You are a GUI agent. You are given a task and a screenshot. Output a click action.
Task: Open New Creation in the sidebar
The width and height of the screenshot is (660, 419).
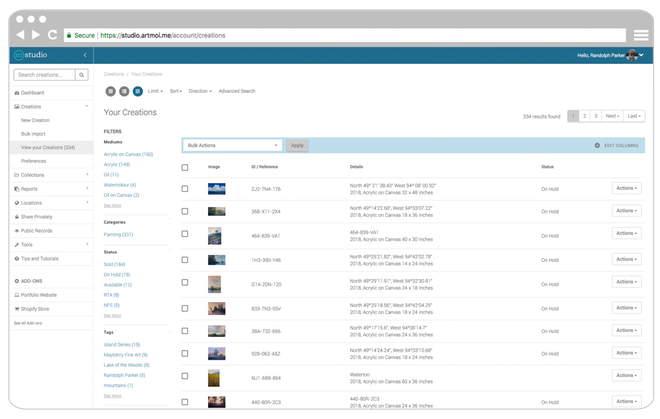pyautogui.click(x=35, y=120)
